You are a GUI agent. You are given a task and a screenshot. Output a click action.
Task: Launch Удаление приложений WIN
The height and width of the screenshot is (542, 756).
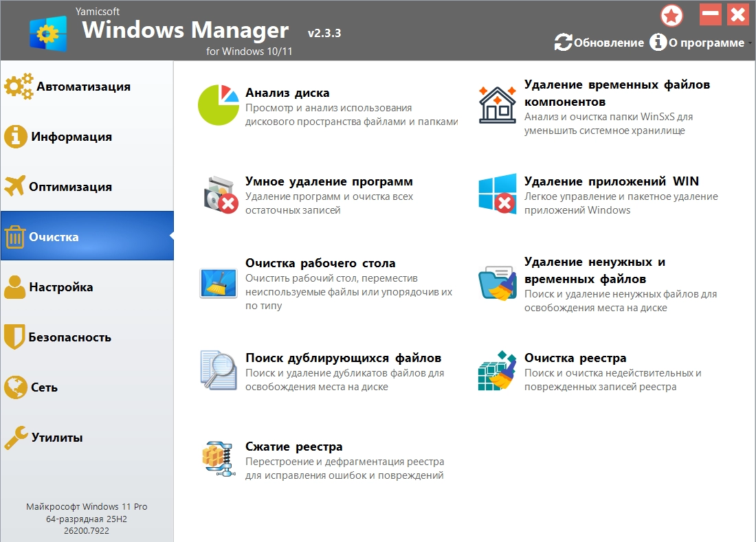coord(612,181)
